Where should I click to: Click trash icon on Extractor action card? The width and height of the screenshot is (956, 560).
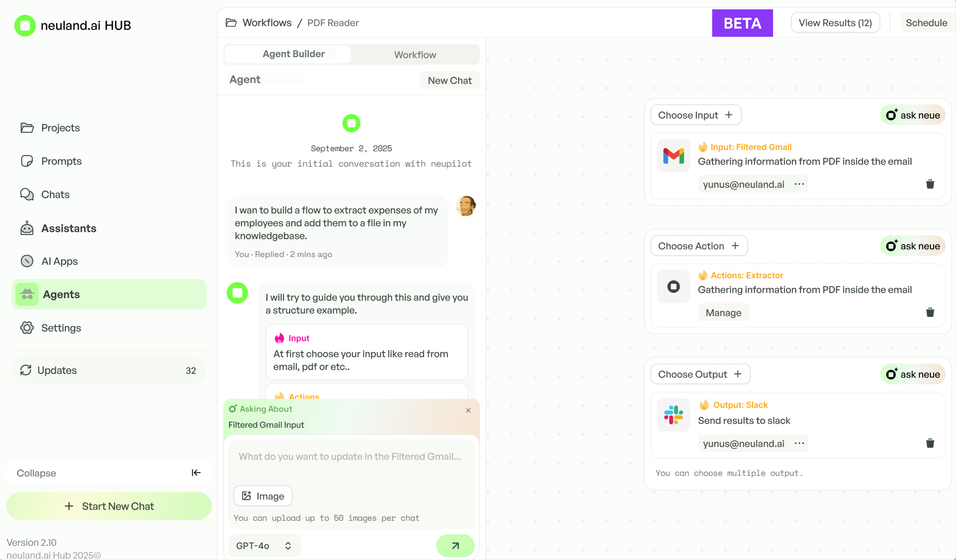pos(930,312)
